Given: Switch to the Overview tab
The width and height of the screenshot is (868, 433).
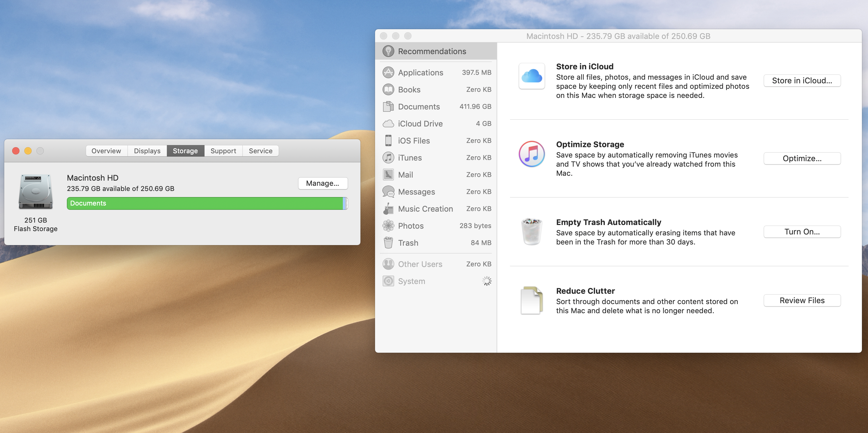Looking at the screenshot, I should [x=106, y=151].
